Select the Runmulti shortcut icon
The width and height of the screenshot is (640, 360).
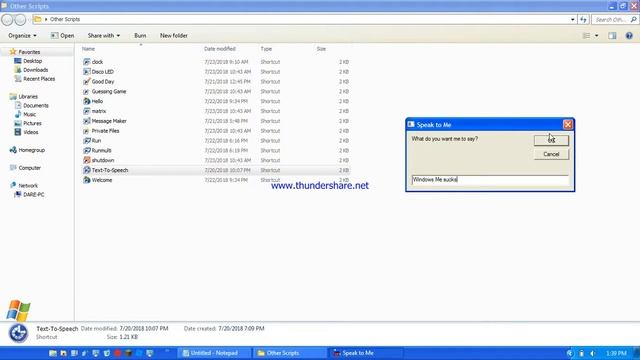click(87, 151)
